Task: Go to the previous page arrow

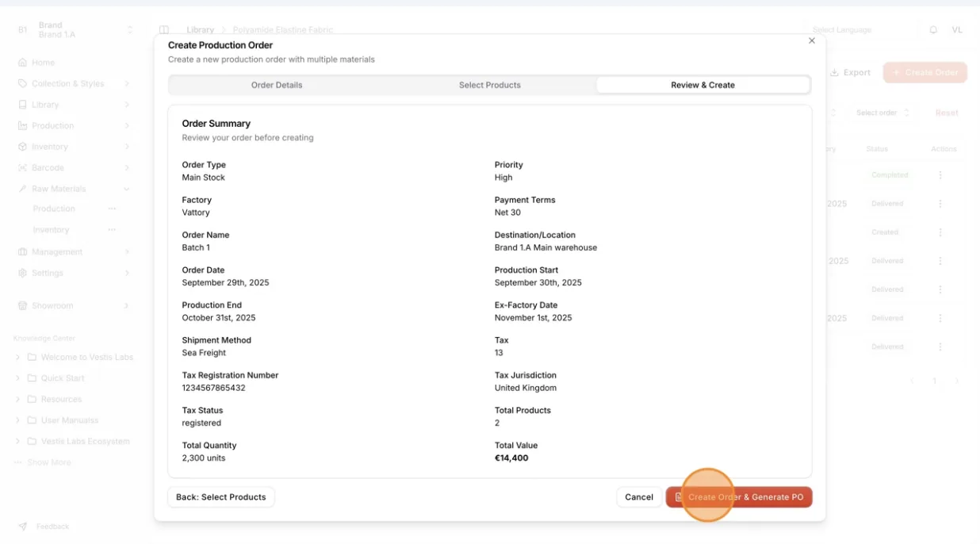Action: (912, 381)
